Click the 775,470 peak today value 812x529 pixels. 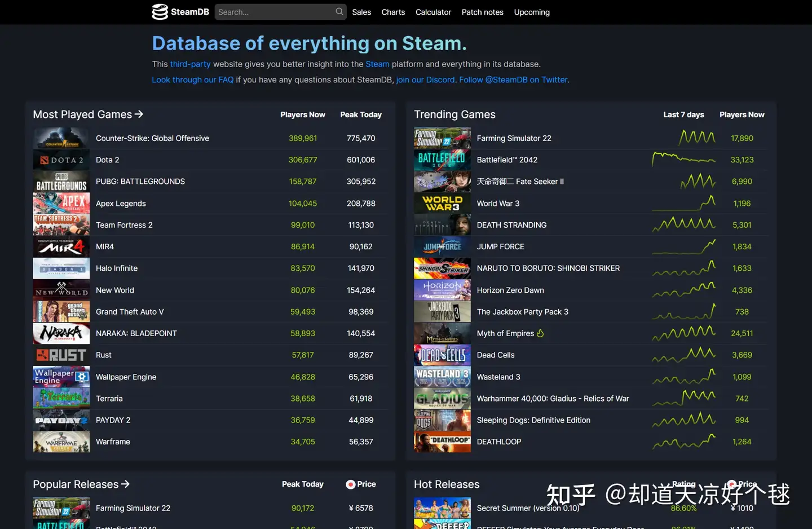pyautogui.click(x=361, y=138)
